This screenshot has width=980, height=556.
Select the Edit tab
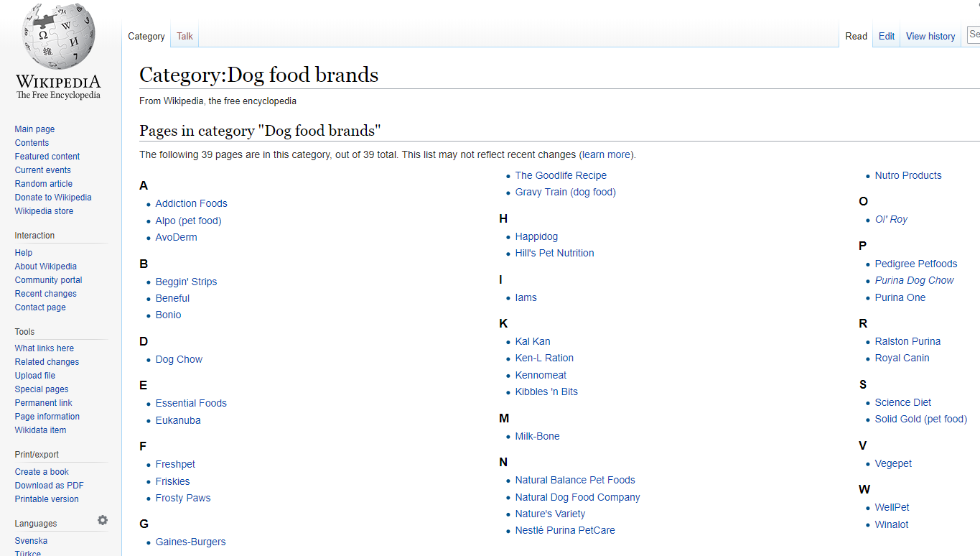pyautogui.click(x=887, y=37)
